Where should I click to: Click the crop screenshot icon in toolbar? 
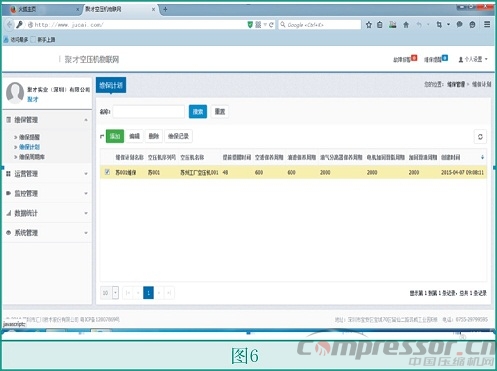tap(439, 25)
